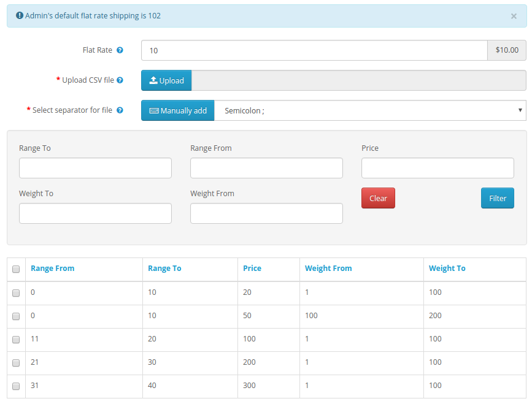Click the Weight To filter field

coord(95,213)
